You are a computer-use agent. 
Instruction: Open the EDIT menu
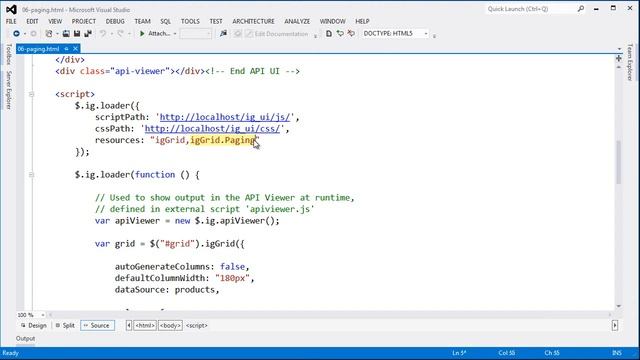pyautogui.click(x=32, y=21)
